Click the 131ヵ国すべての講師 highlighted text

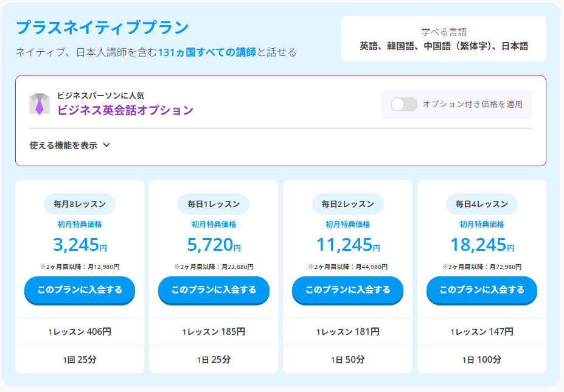pyautogui.click(x=207, y=52)
